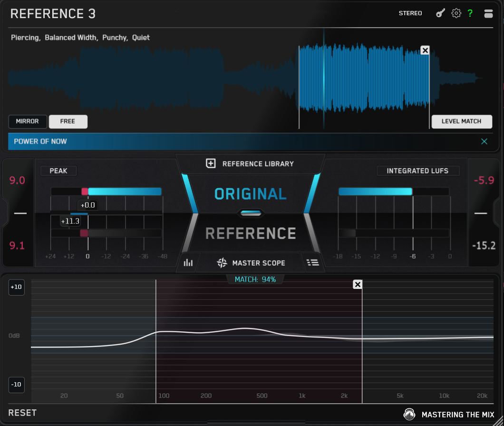Image resolution: width=504 pixels, height=426 pixels.
Task: Set EQ range with the +10 box
Action: (x=16, y=287)
